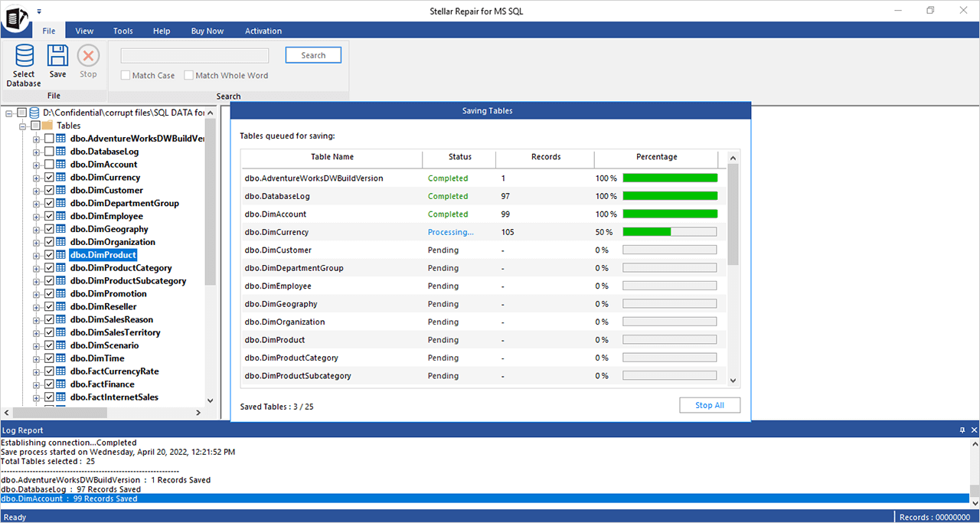Click table icon beside dbo.DimEmployee
Screen dimensions: 980x523
point(61,217)
